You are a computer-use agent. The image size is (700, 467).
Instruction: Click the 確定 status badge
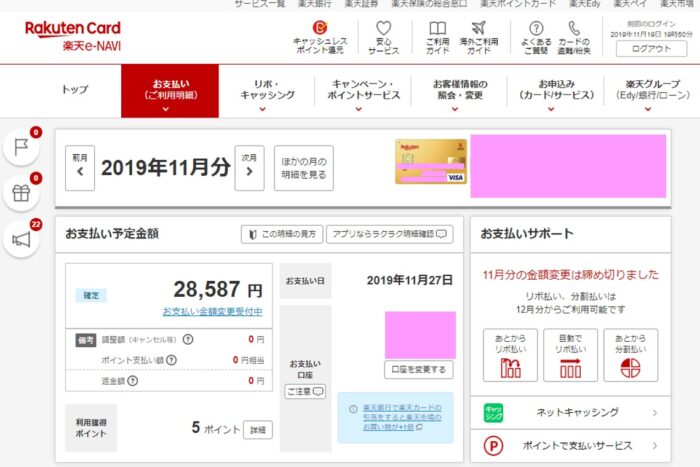91,295
